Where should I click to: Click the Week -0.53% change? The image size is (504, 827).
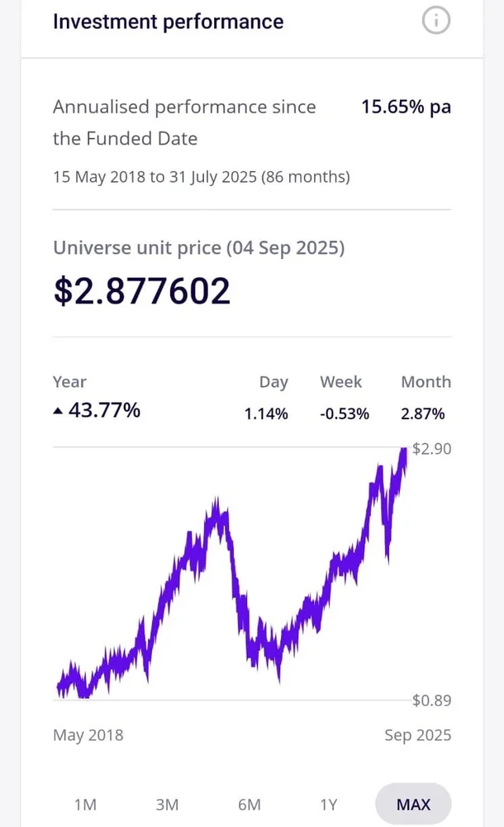345,413
